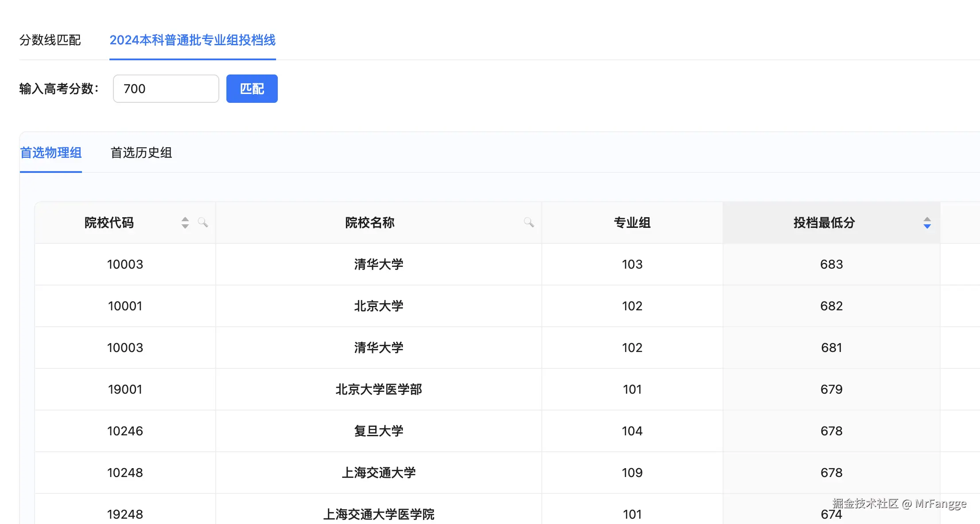Click the 10001 school code cell

coord(125,306)
